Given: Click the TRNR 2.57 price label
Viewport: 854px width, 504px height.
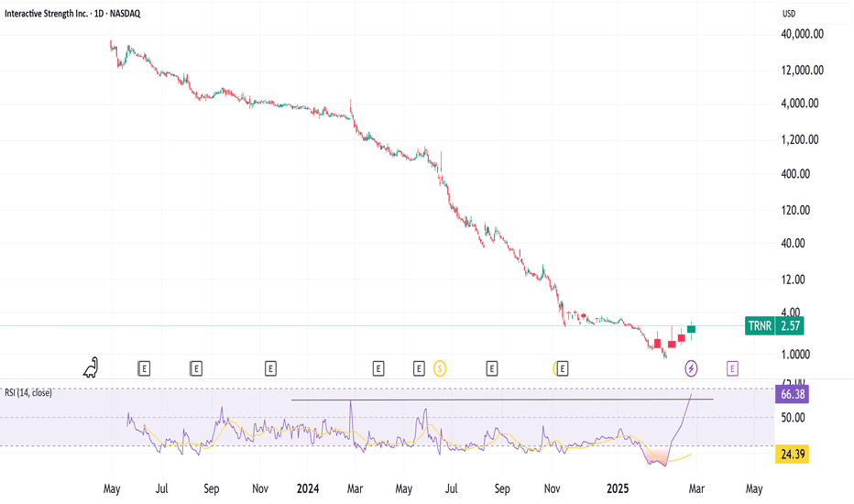Looking at the screenshot, I should [x=774, y=326].
